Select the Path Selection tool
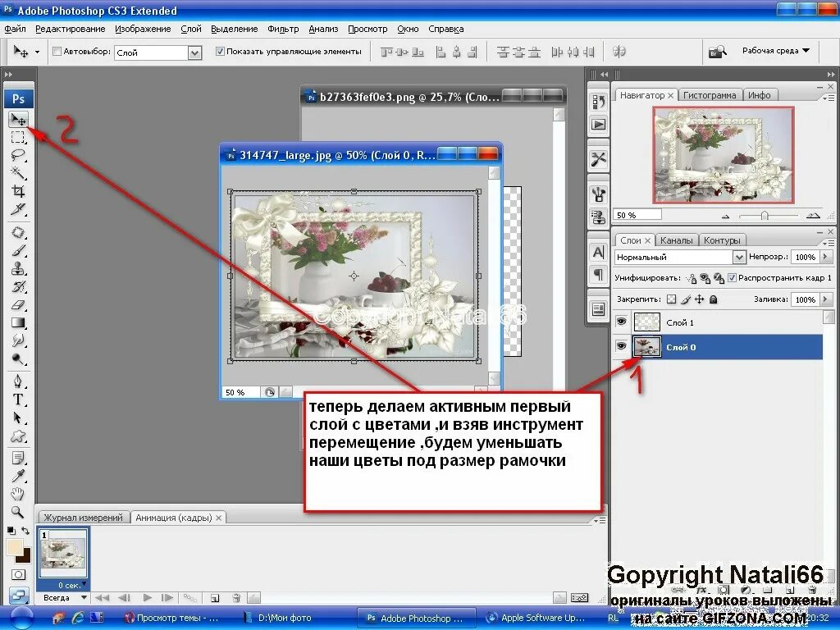 [x=18, y=418]
